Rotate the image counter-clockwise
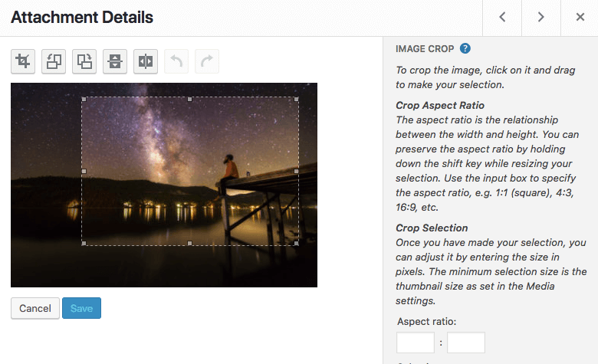The height and width of the screenshot is (364, 598). coord(54,61)
